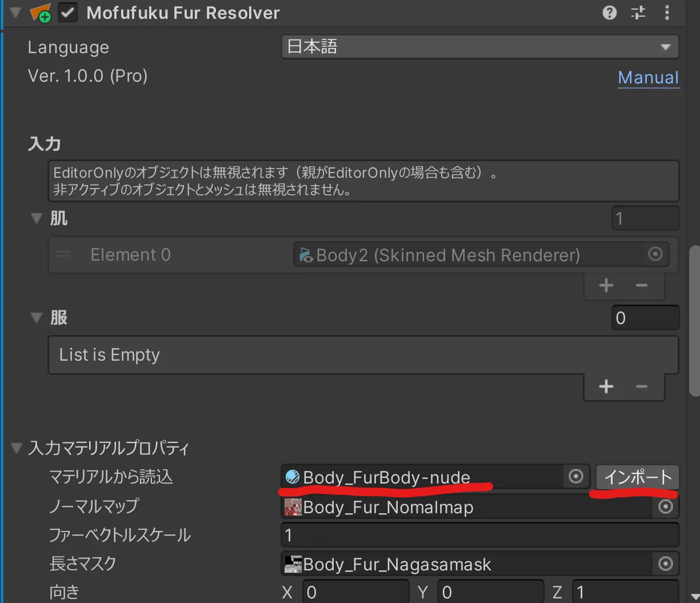Collapse the 服 list foldout
This screenshot has height=603, width=700.
37,317
